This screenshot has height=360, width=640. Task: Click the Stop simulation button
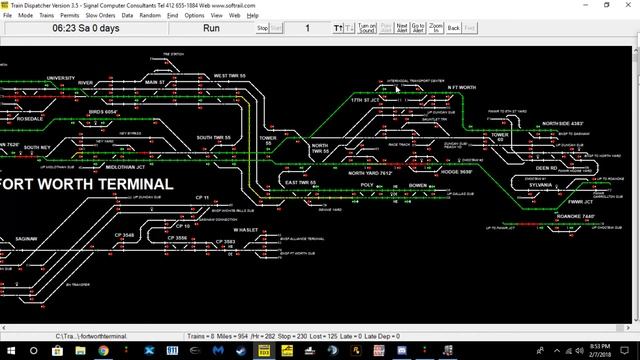tap(262, 28)
